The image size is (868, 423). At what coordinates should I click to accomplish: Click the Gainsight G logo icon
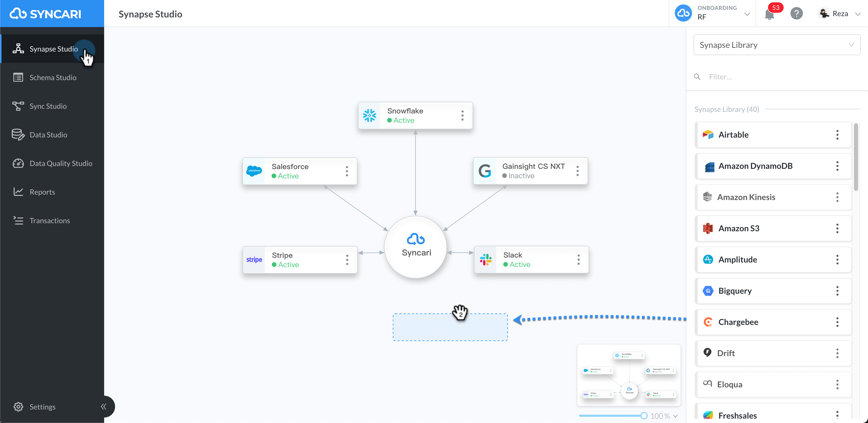pos(485,171)
